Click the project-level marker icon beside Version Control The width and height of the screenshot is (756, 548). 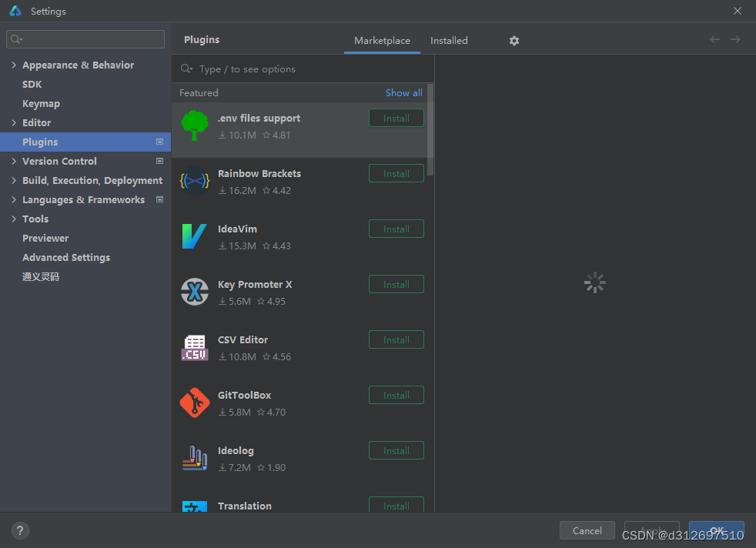coord(159,161)
